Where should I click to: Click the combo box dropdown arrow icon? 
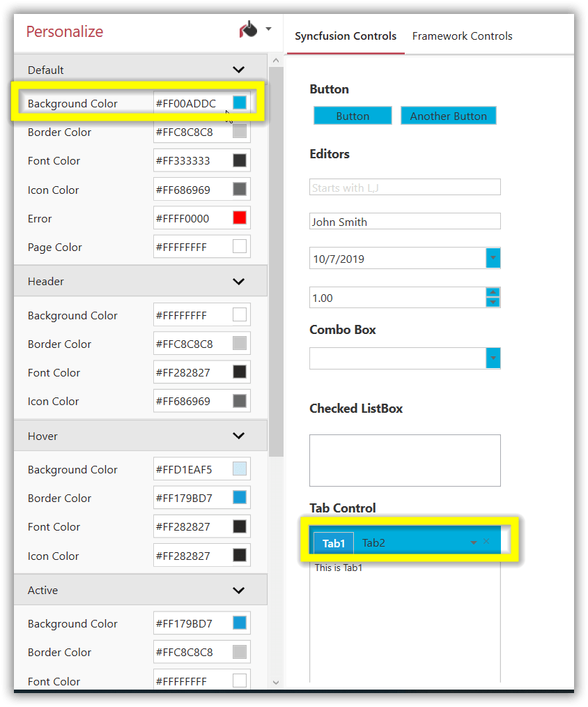493,358
